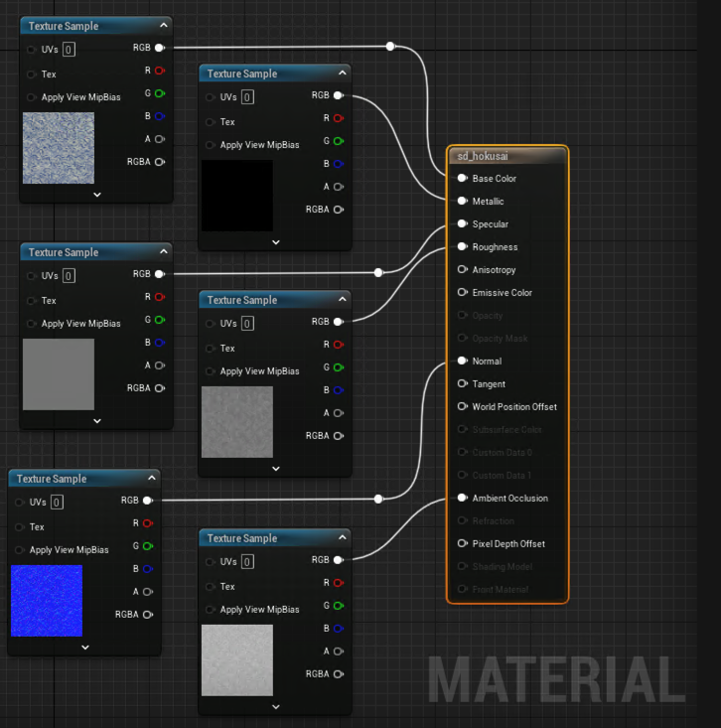Viewport: 721px width, 728px height.
Task: Click red R output on Ambient Occlusion Texture Sample
Action: [339, 583]
